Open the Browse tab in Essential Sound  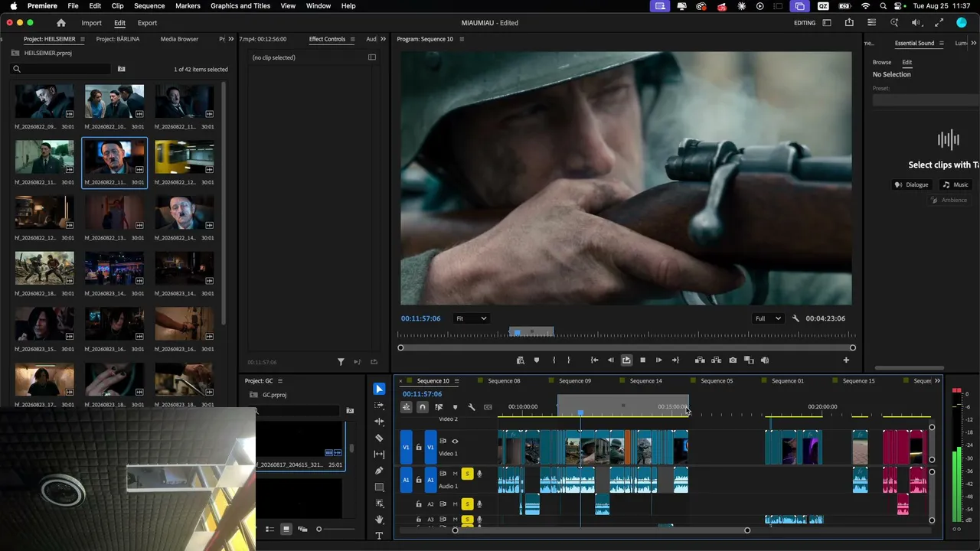click(x=882, y=62)
